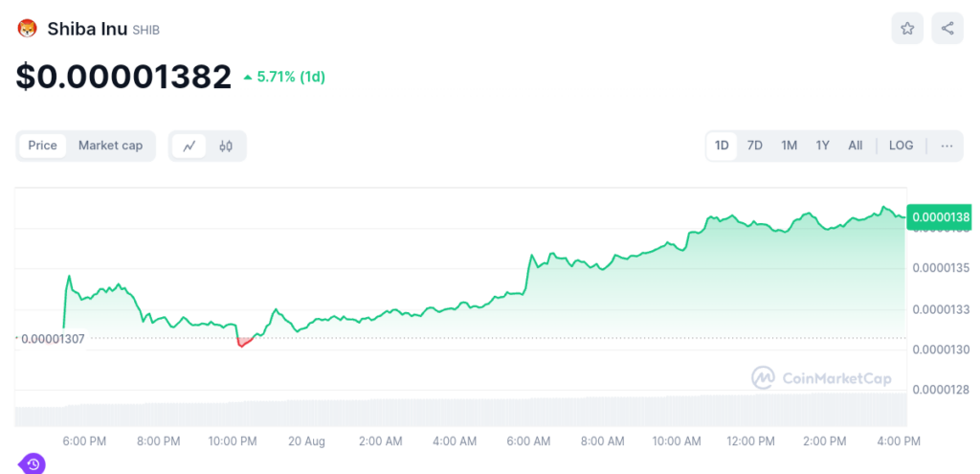Choose the 1D time range

coord(722,146)
